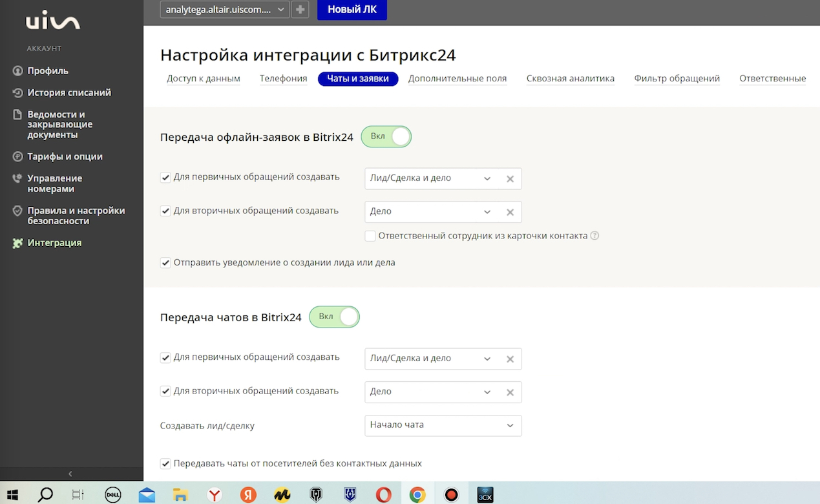Disable the chats transfer to Bitrix24 switch
Viewport: 820px width, 504px height.
tap(335, 317)
